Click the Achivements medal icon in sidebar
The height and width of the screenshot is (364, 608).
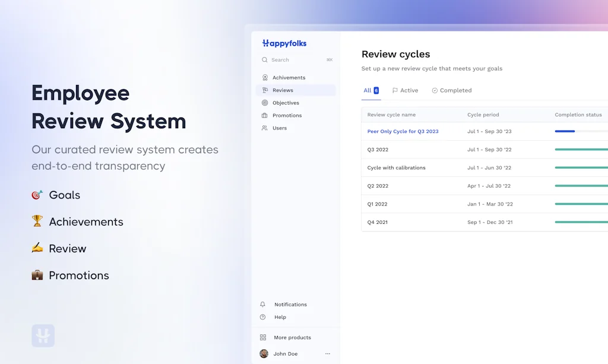(x=265, y=78)
